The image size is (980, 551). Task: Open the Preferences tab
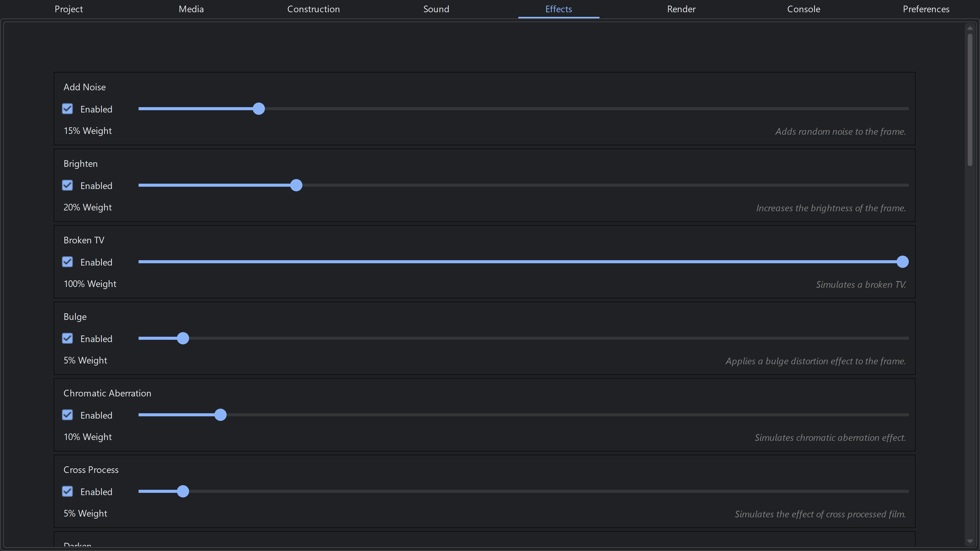pyautogui.click(x=926, y=9)
